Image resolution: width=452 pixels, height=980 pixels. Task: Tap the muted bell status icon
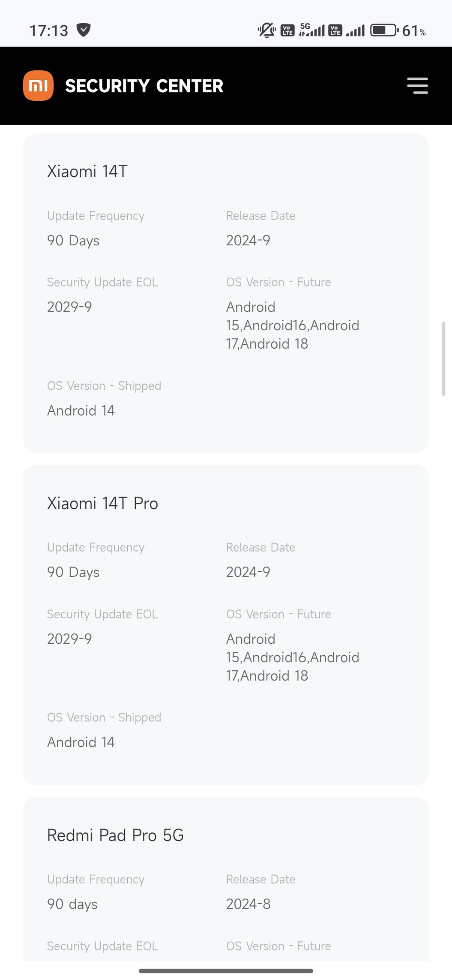pos(266,30)
